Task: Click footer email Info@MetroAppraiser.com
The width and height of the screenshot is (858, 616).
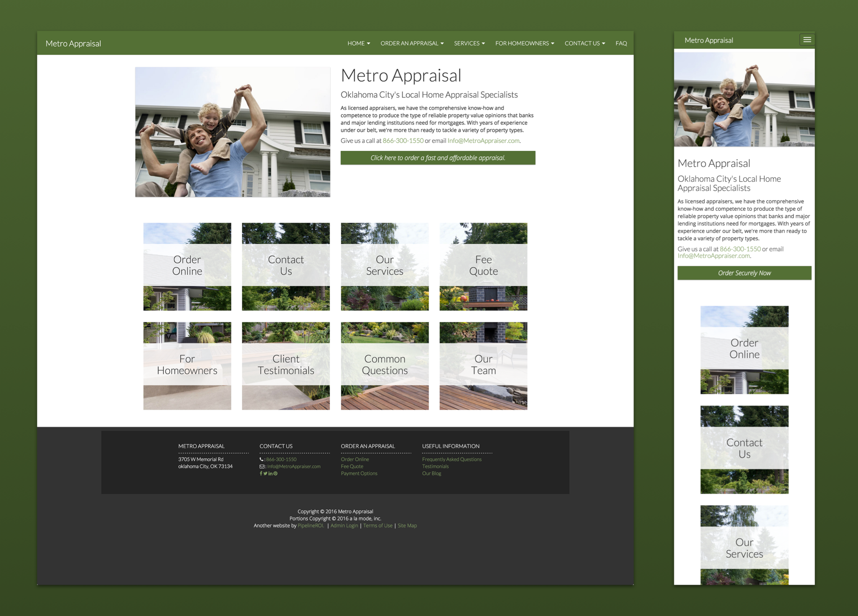Action: tap(293, 466)
